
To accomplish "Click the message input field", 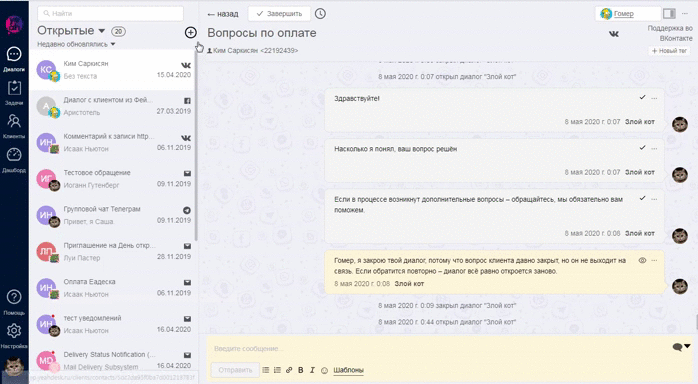I will (441, 348).
